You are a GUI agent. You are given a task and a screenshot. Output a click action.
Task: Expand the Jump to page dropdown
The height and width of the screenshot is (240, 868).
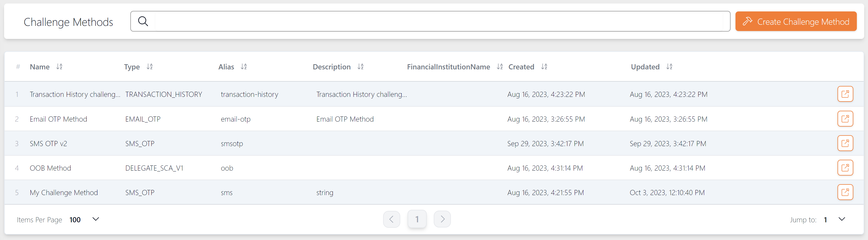click(841, 219)
